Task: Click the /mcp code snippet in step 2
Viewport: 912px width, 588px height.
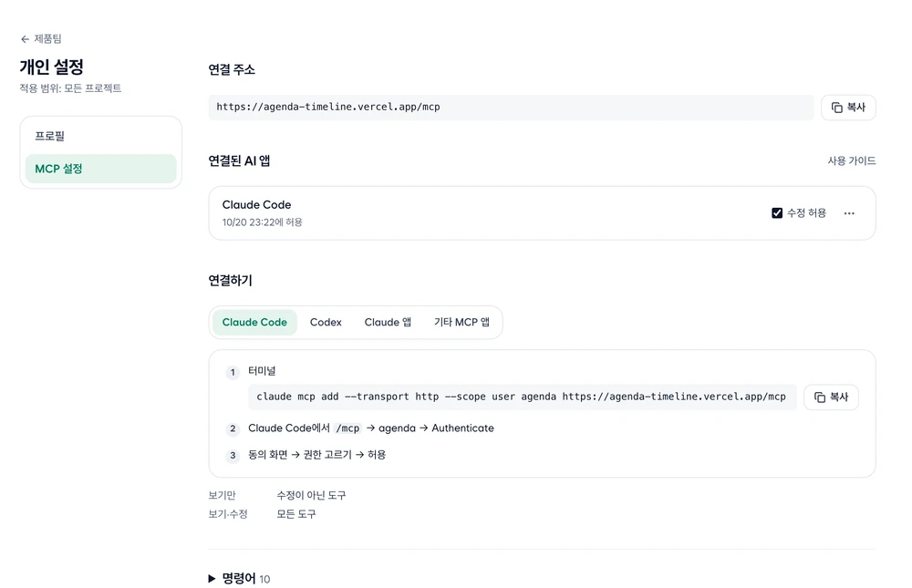Action: [347, 428]
